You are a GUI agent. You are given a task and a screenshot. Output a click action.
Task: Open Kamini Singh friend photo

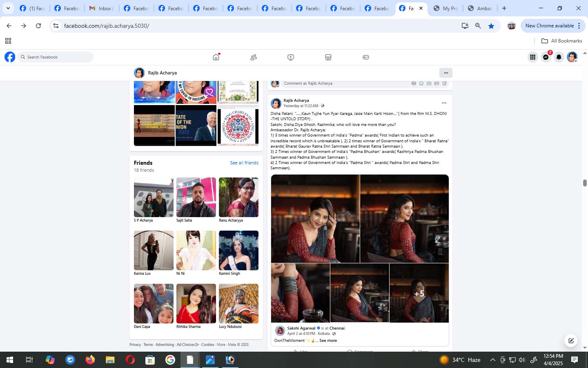[238, 250]
